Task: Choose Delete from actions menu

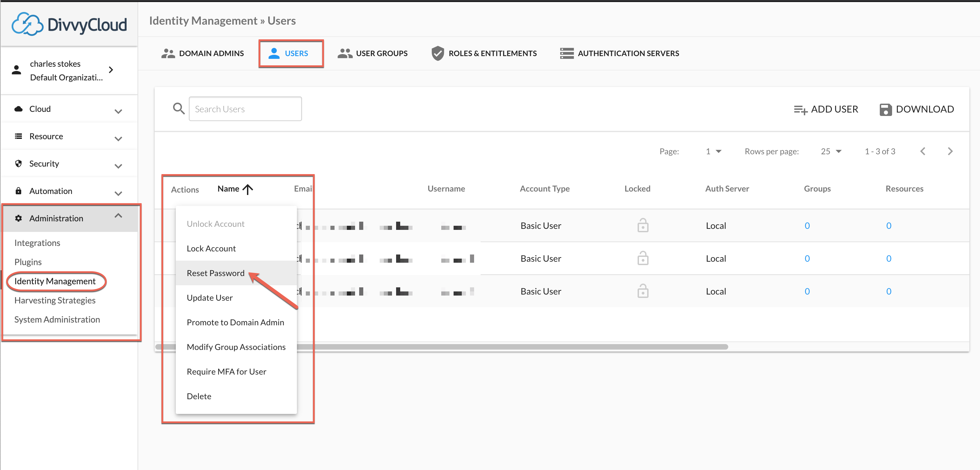Action: click(236, 396)
